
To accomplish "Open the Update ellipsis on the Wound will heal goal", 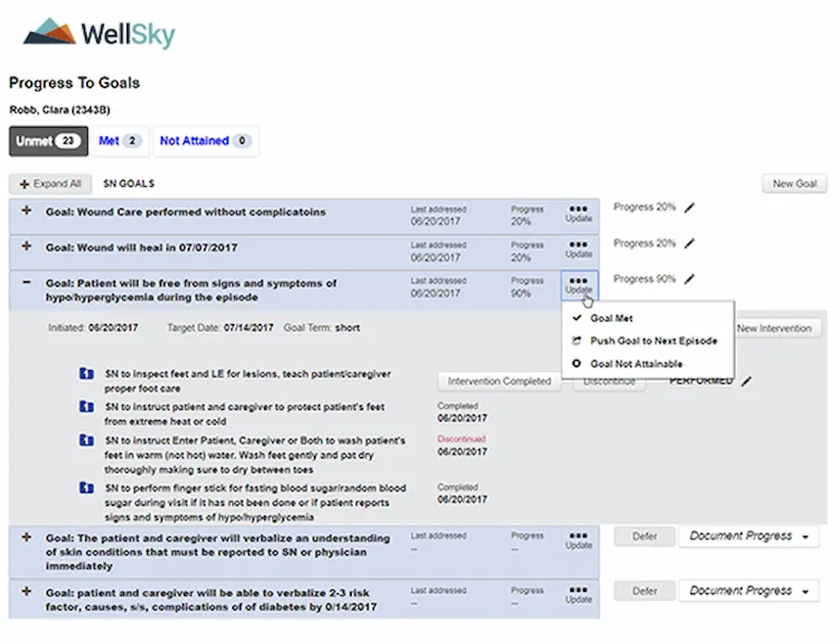I will pyautogui.click(x=578, y=247).
